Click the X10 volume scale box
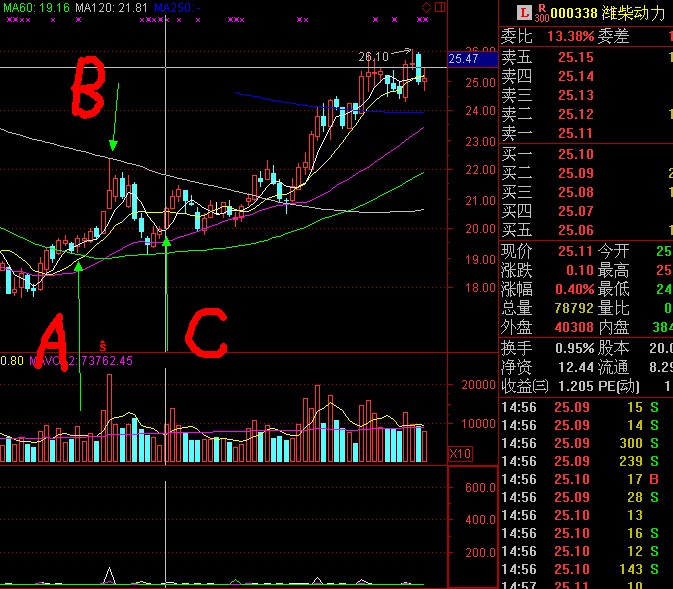The image size is (673, 589). 460,453
